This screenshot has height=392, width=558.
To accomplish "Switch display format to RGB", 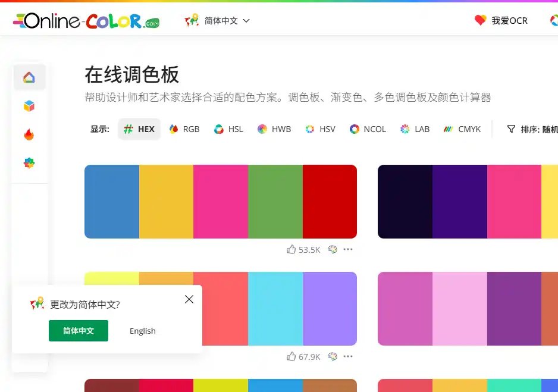I will coord(184,129).
